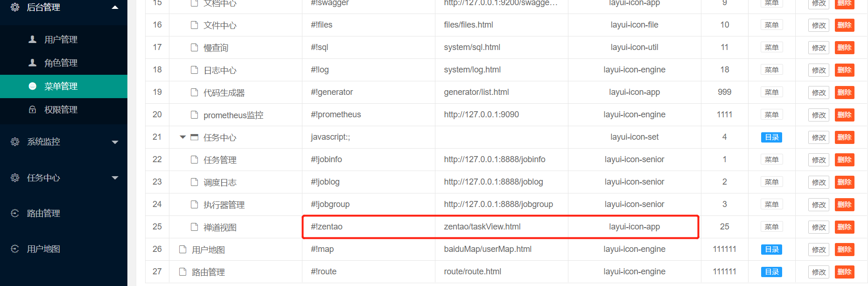
Task: Click 修改 button for 禅道视图 row
Action: pyautogui.click(x=819, y=227)
